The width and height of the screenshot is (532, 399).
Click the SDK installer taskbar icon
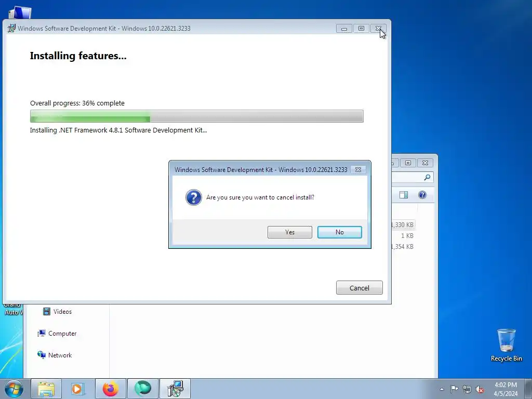(x=175, y=389)
